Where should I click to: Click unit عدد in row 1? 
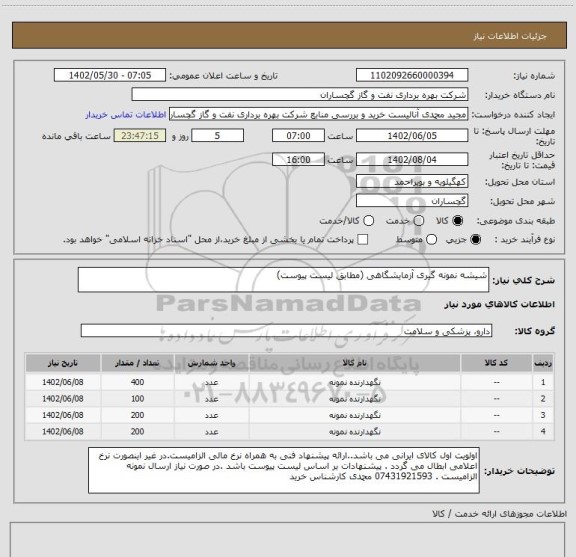pyautogui.click(x=212, y=382)
